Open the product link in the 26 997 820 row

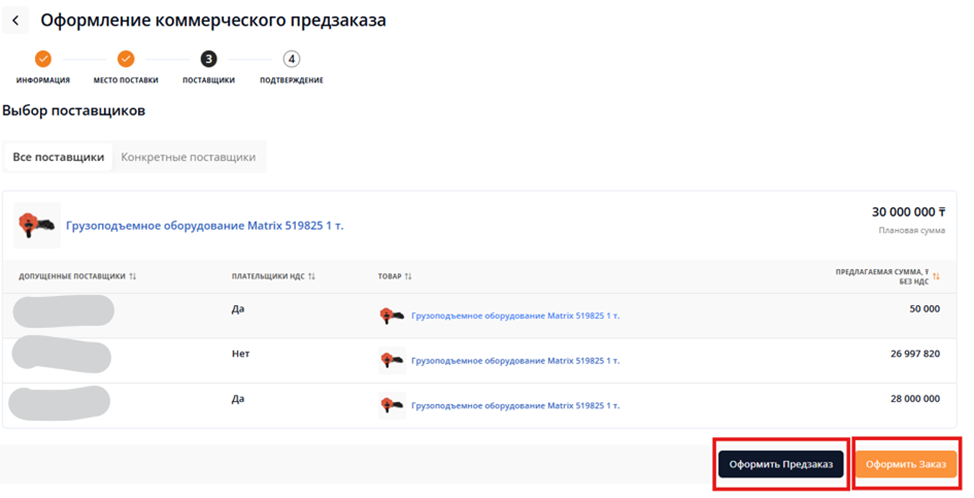pyautogui.click(x=515, y=360)
